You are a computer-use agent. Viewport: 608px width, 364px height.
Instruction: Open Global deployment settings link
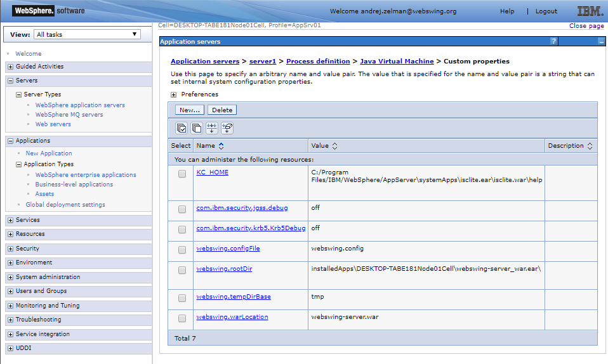pos(65,205)
